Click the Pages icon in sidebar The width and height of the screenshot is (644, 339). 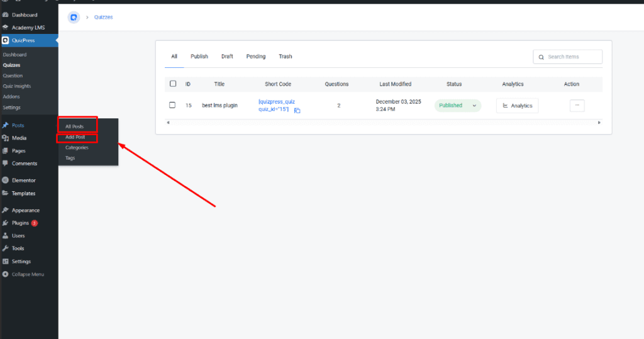[x=5, y=151]
